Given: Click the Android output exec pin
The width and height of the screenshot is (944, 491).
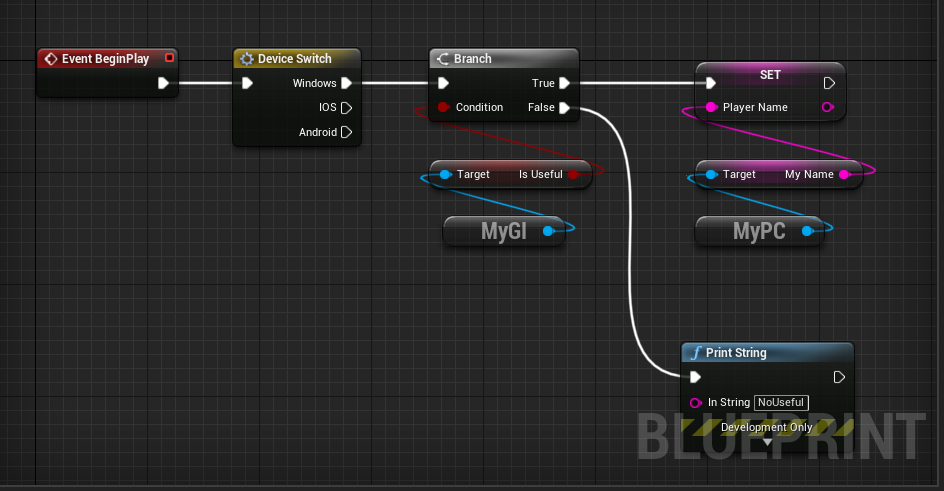Looking at the screenshot, I should click(x=346, y=132).
